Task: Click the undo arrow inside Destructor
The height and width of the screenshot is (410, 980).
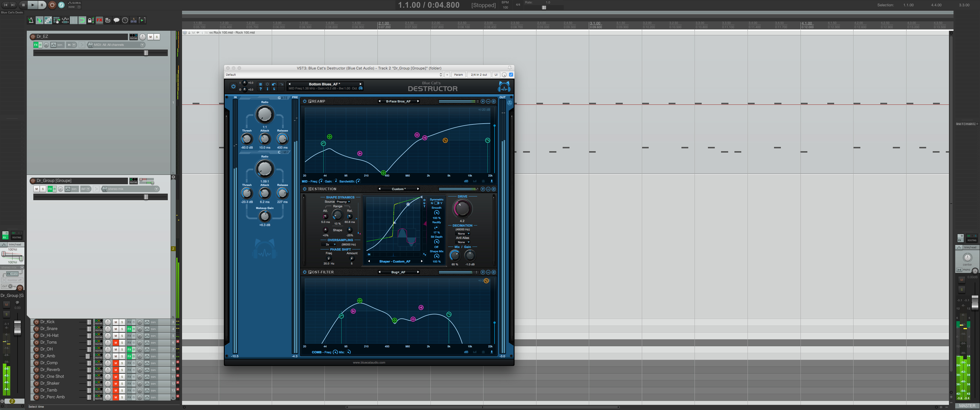Action: point(274,85)
